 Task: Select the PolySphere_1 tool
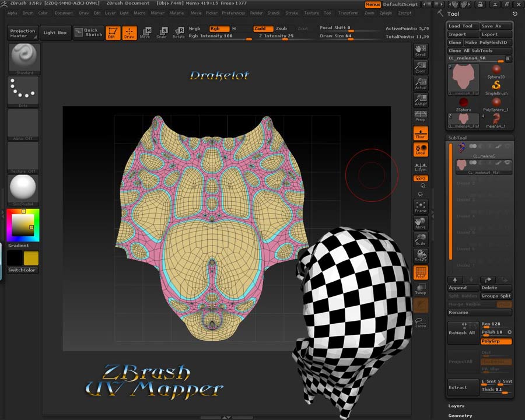tap(496, 104)
